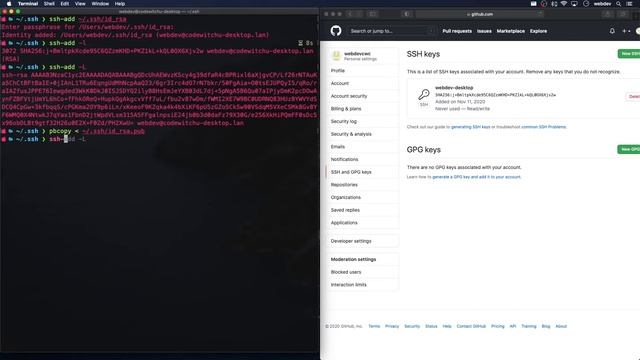Click webdevcwc profile name in sidebar
640x360 pixels.
pos(357,53)
